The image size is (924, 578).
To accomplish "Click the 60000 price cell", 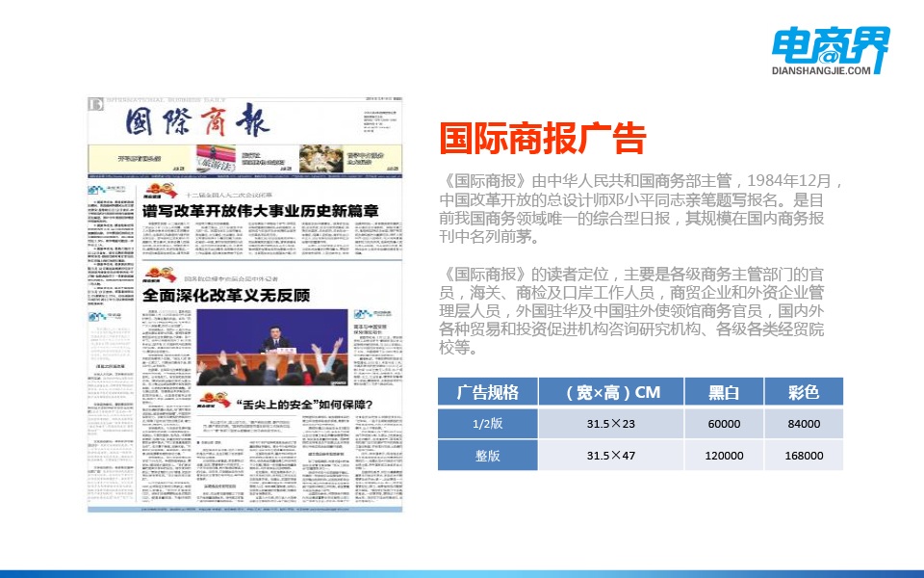I will coord(724,424).
